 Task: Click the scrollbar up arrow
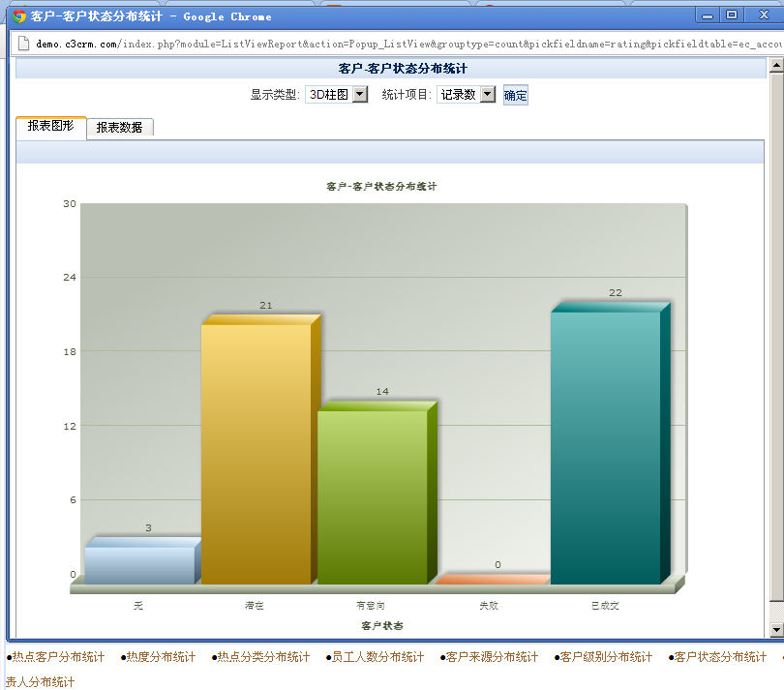(775, 66)
